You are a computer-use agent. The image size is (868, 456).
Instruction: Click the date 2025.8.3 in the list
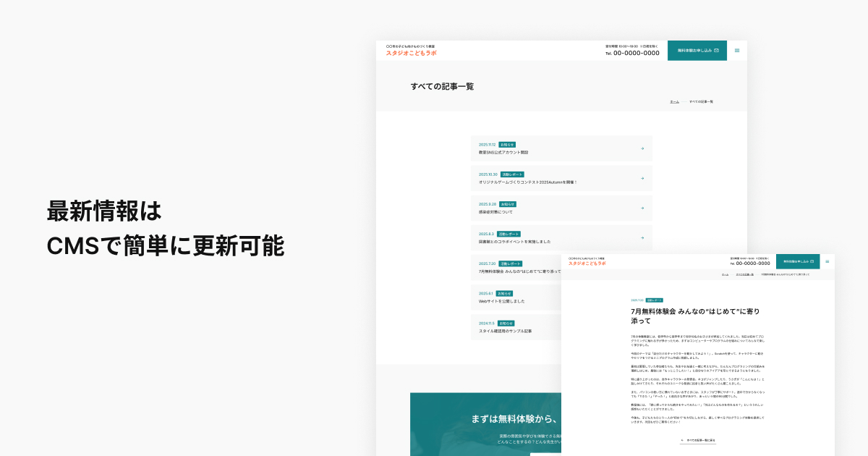487,234
